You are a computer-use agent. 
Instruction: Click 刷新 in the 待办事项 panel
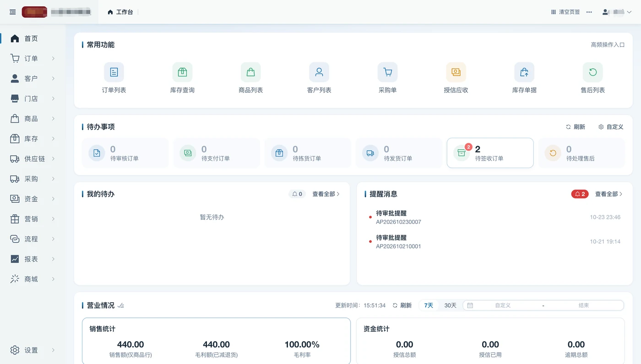point(576,127)
